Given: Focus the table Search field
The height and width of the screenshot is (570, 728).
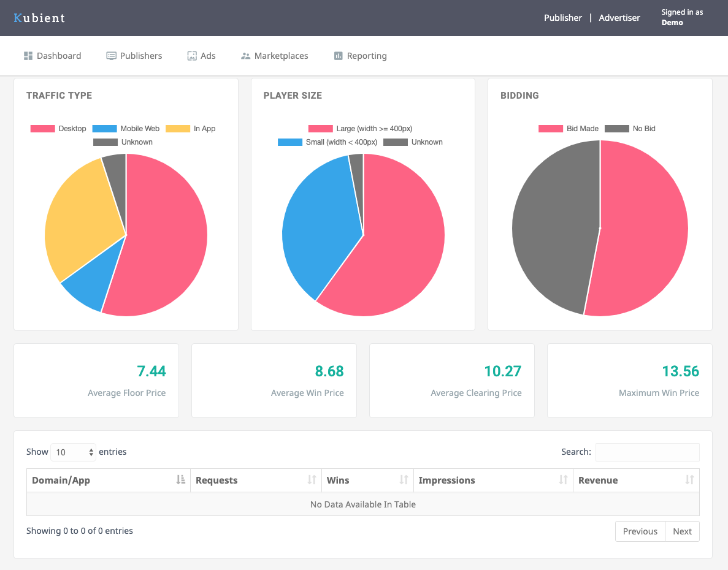Looking at the screenshot, I should [647, 452].
